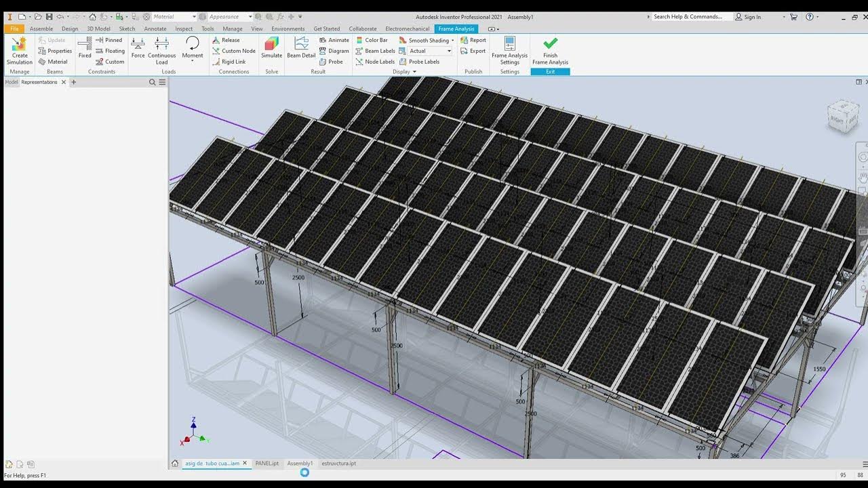This screenshot has width=868, height=488.
Task: Generate a Report from the Publish panel
Action: pyautogui.click(x=473, y=40)
